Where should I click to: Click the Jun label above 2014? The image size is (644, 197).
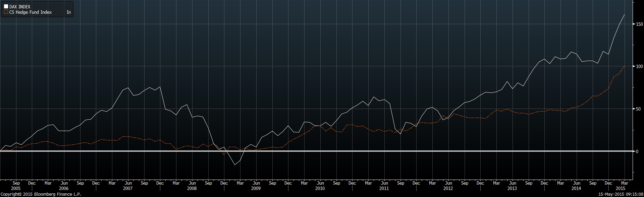[576, 183]
